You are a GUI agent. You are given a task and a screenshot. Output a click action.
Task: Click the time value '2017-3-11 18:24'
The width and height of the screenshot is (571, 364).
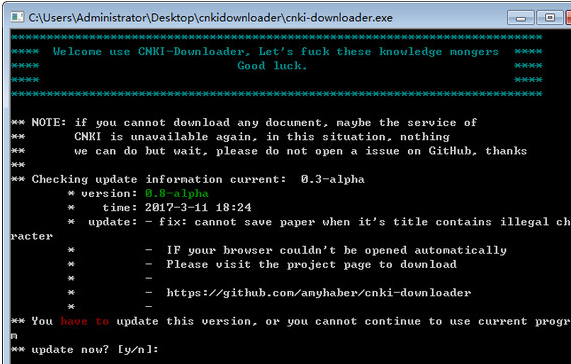point(198,208)
